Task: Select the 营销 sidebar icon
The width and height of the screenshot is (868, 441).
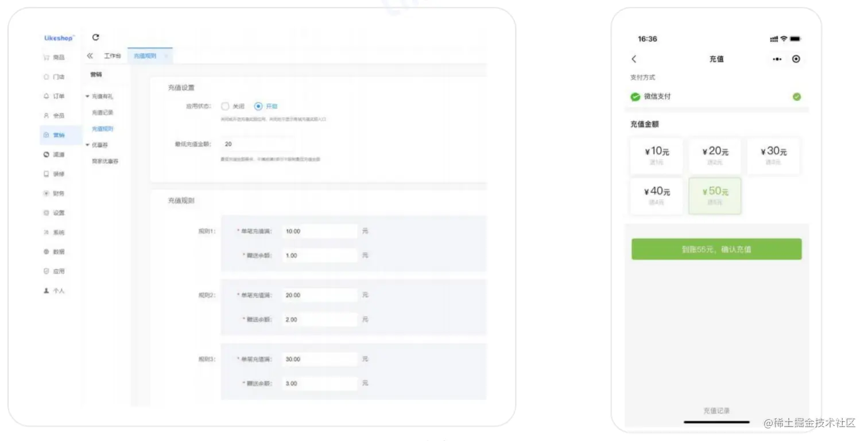Action: (x=46, y=135)
